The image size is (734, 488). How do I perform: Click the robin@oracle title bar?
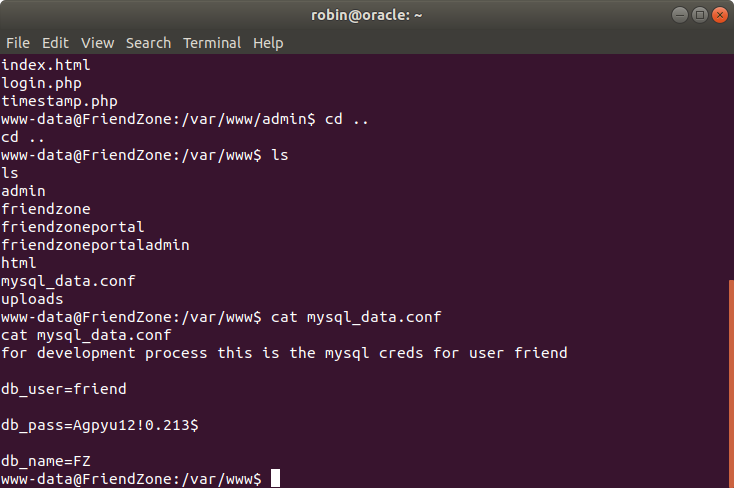367,15
